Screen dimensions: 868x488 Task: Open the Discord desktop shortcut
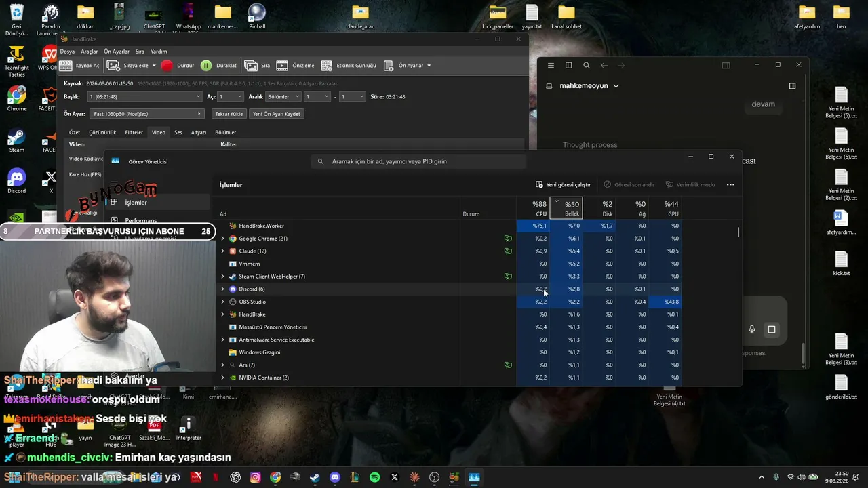tap(17, 181)
